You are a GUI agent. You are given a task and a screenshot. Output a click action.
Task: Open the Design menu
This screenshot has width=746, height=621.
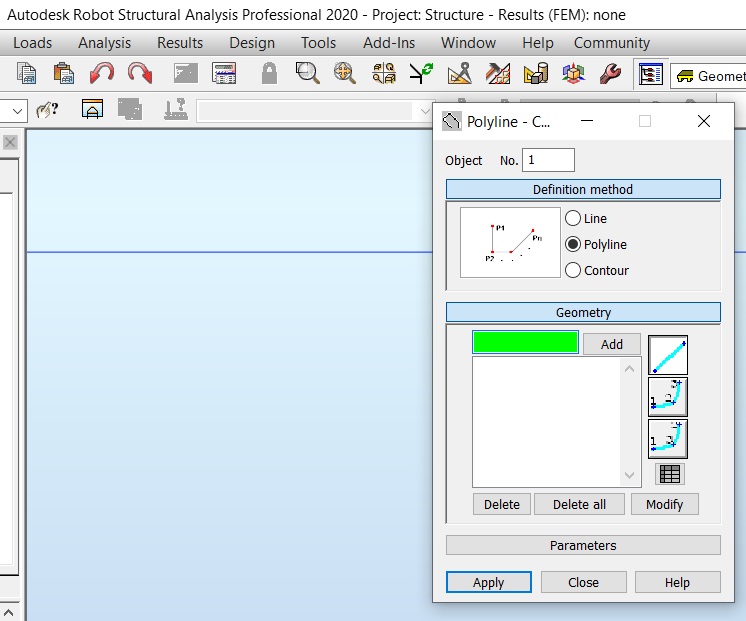click(x=252, y=43)
